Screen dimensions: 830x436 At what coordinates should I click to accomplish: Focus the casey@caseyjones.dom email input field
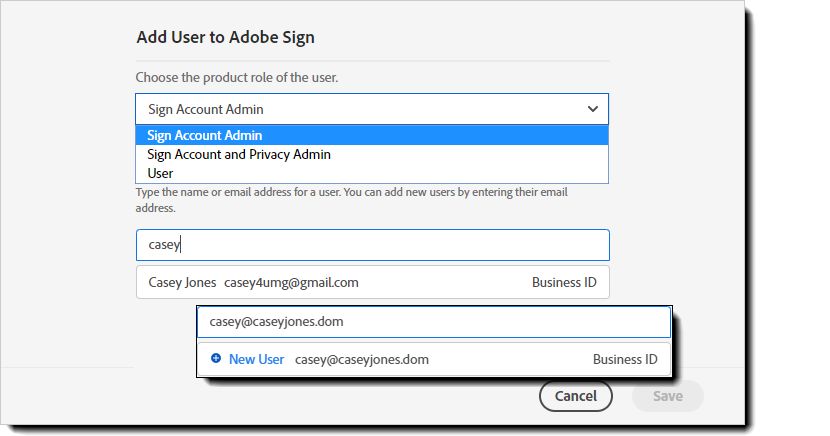click(433, 322)
